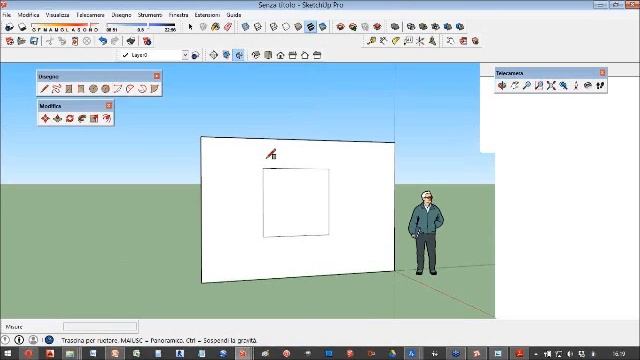Select the Zoom Window tool in Telecamera
The width and height of the screenshot is (640, 360).
pos(539,85)
